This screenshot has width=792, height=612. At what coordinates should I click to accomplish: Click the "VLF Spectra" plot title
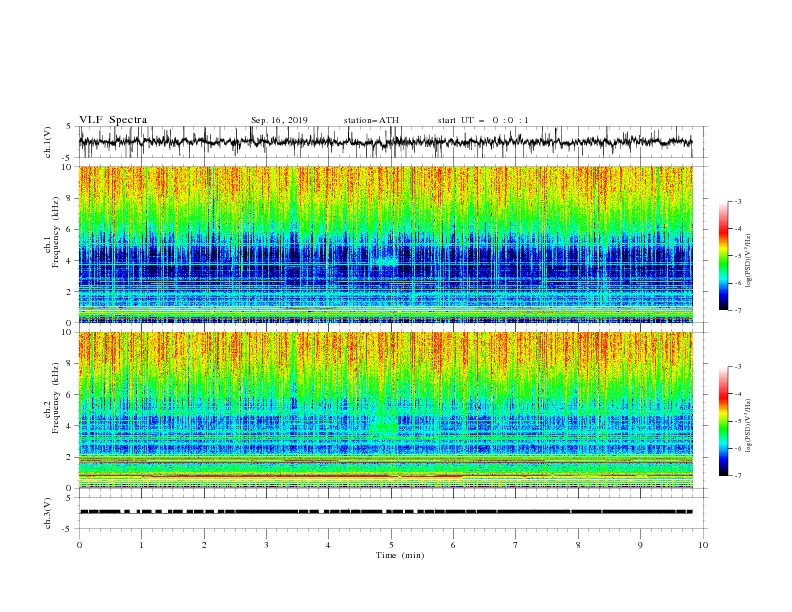tap(113, 120)
